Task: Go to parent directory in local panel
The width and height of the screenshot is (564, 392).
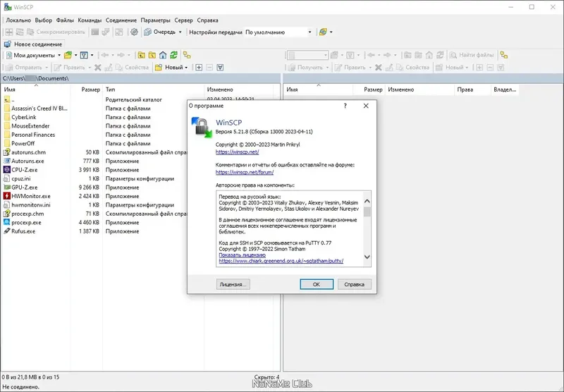Action: coord(142,55)
